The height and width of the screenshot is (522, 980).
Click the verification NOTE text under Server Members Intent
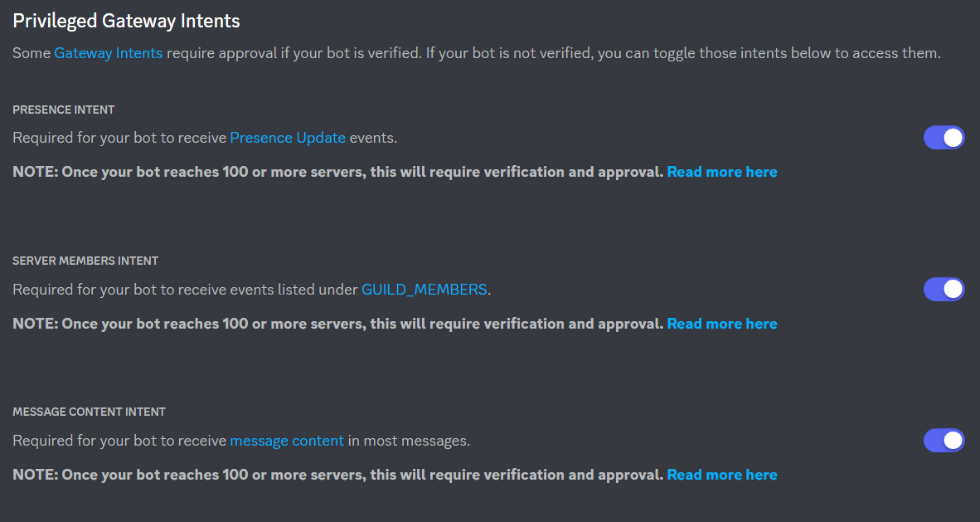(337, 324)
